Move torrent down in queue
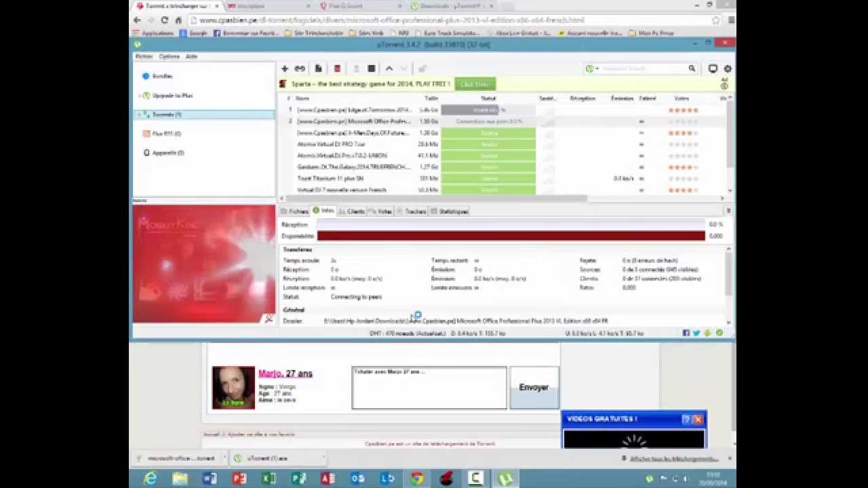This screenshot has width=868, height=488. pyautogui.click(x=404, y=68)
